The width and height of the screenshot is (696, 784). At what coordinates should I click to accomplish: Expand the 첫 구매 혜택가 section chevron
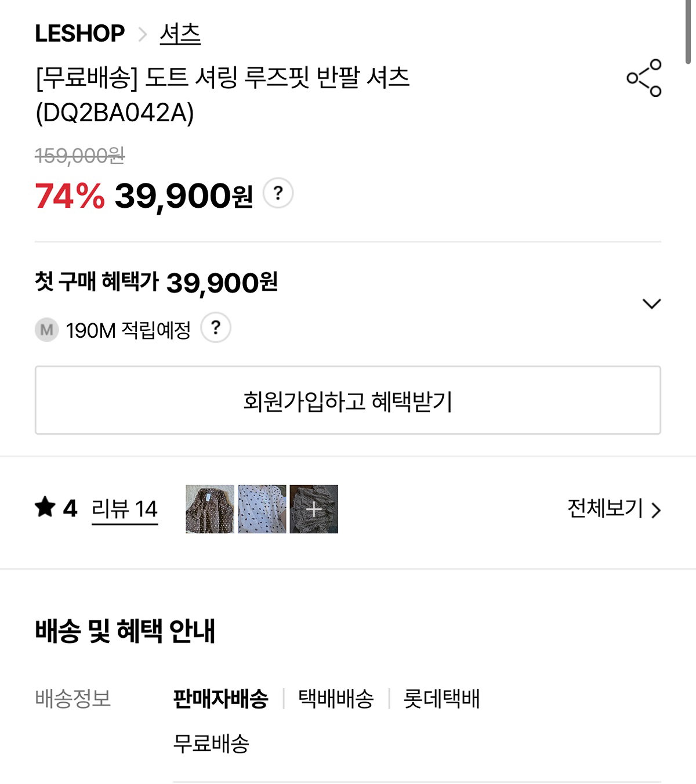[652, 304]
